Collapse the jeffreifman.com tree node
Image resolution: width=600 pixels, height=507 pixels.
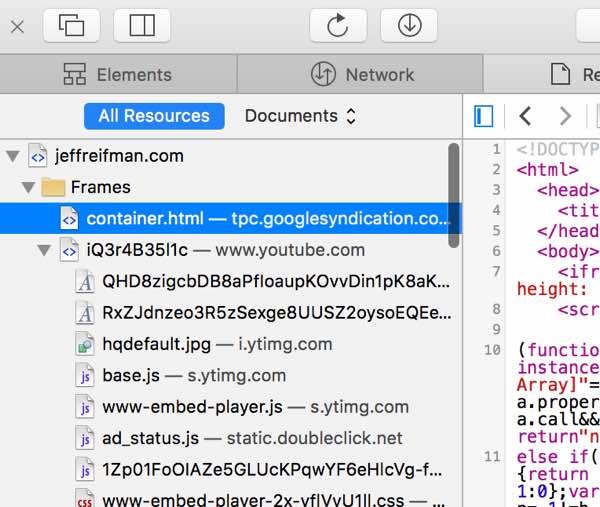[x=13, y=156]
